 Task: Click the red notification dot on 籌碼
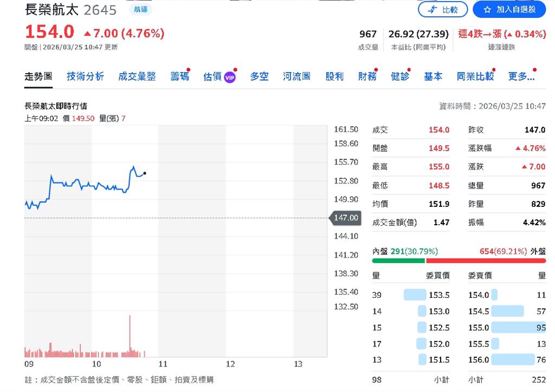pyautogui.click(x=189, y=69)
